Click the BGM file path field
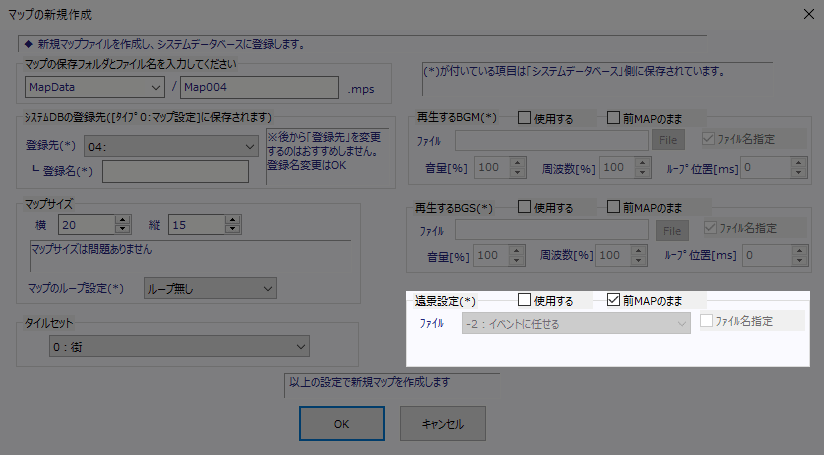Viewport: 824px width, 455px height. pos(552,140)
